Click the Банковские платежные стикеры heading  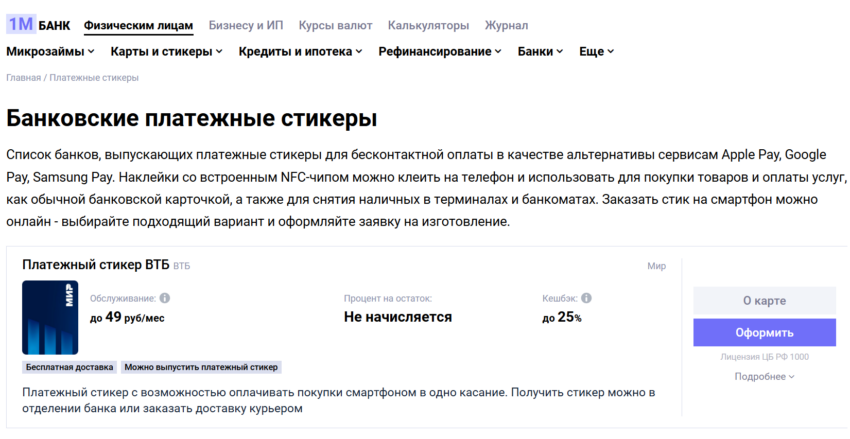[x=191, y=118]
